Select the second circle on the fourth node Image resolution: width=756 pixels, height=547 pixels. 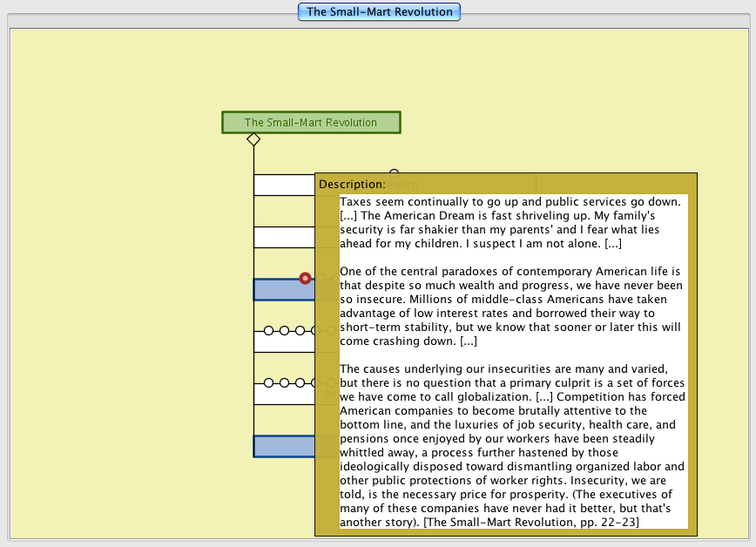pos(285,330)
